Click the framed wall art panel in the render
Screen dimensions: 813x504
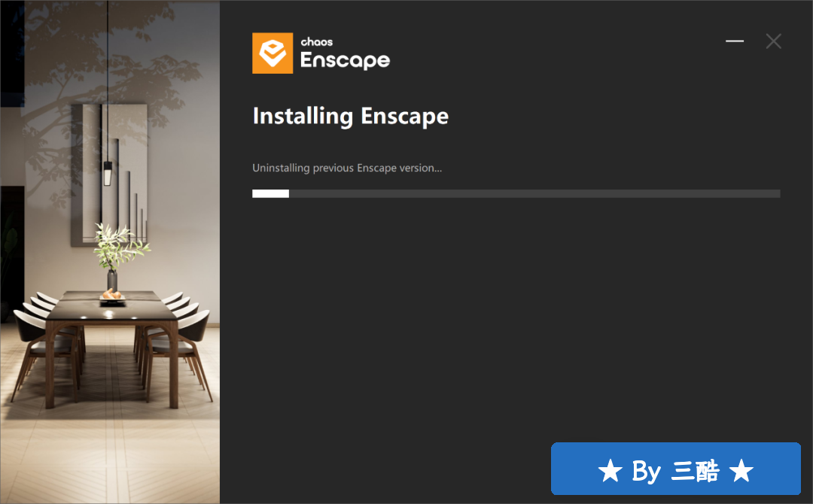coord(108,174)
